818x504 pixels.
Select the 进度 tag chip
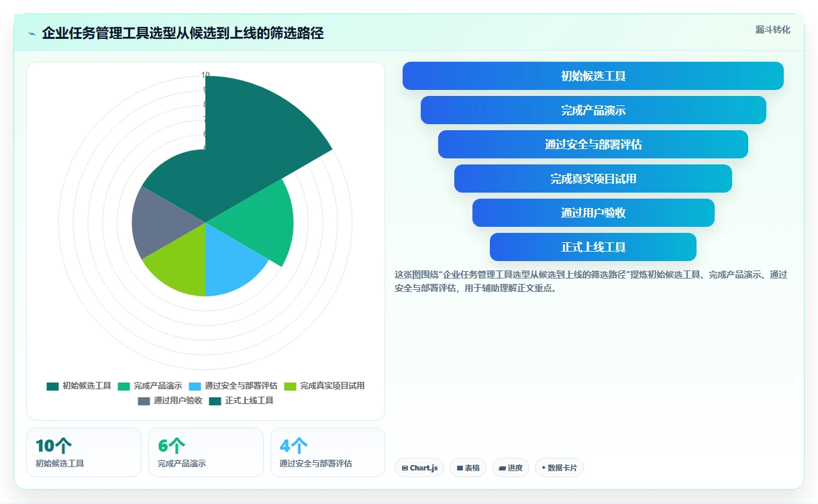pos(511,468)
